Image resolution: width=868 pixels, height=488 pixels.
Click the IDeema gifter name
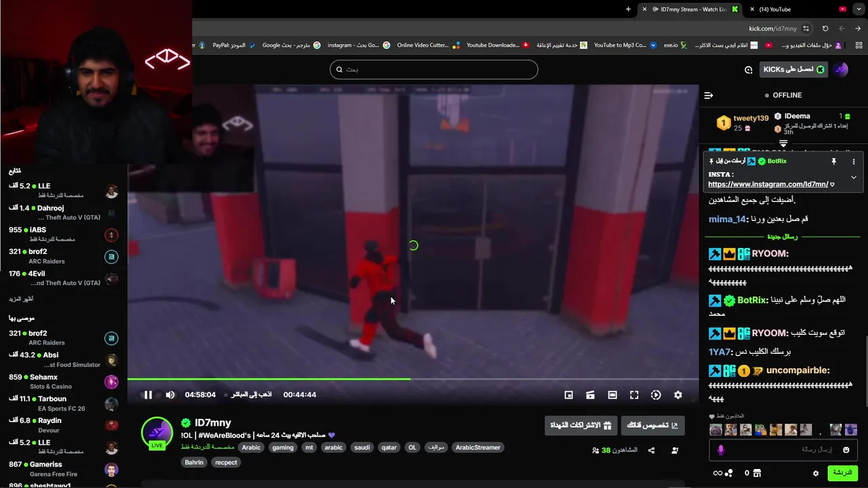797,116
